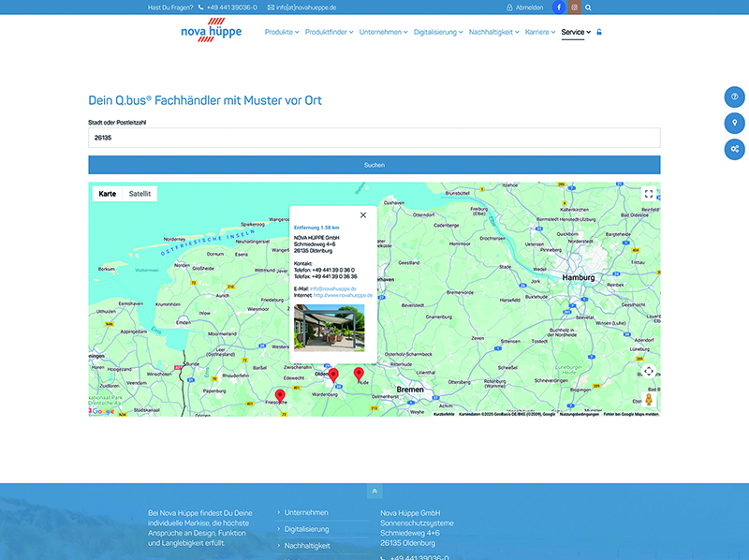Screen dimensions: 749x560
Task: Open the Nova Hüppe Facebook page
Action: [x=560, y=7]
